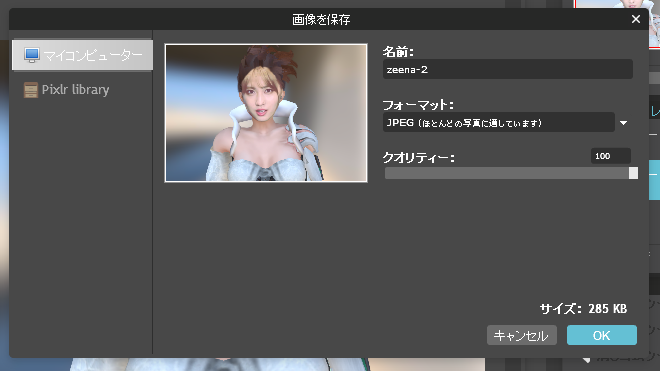
Task: Click the quality value box showing 100
Action: click(x=610, y=156)
